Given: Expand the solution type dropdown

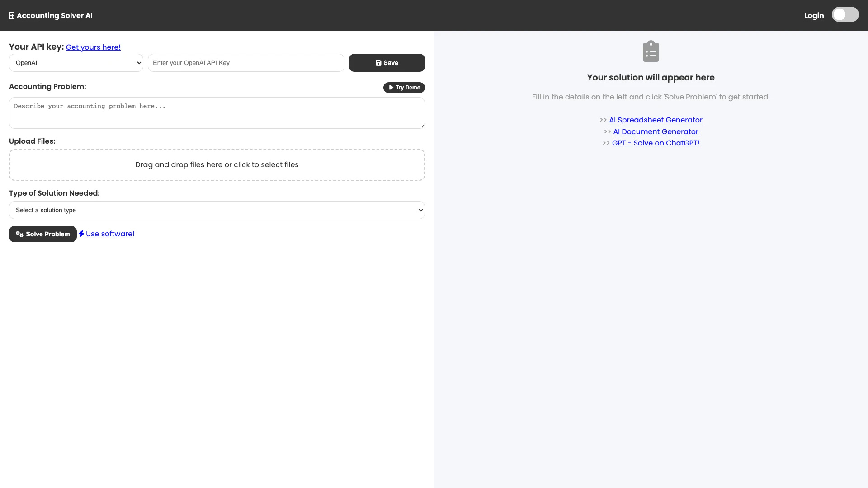Looking at the screenshot, I should (x=217, y=210).
